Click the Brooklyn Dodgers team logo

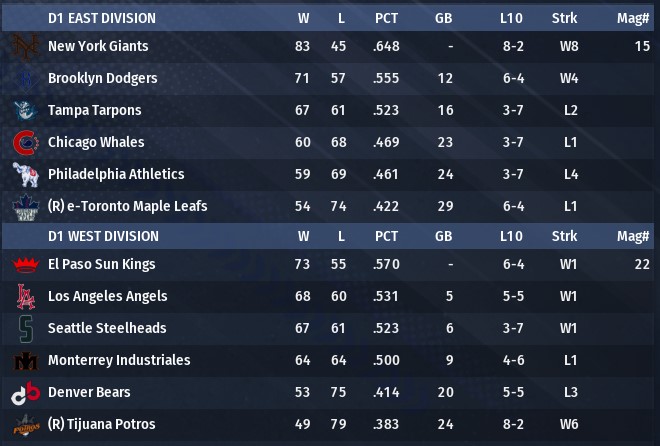pos(24,78)
